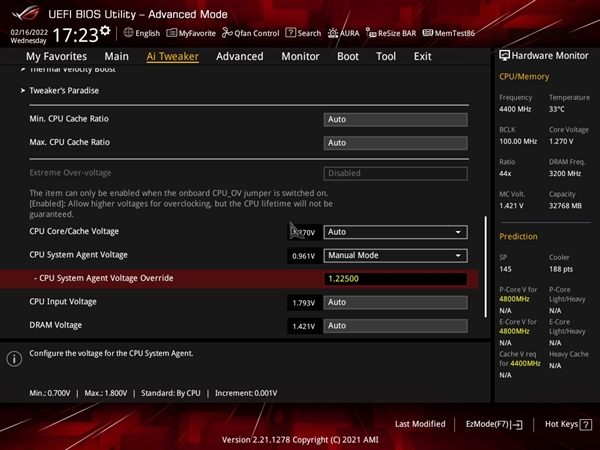Click the CPU Input Voltage Auto field
The width and height of the screenshot is (600, 450).
click(395, 302)
